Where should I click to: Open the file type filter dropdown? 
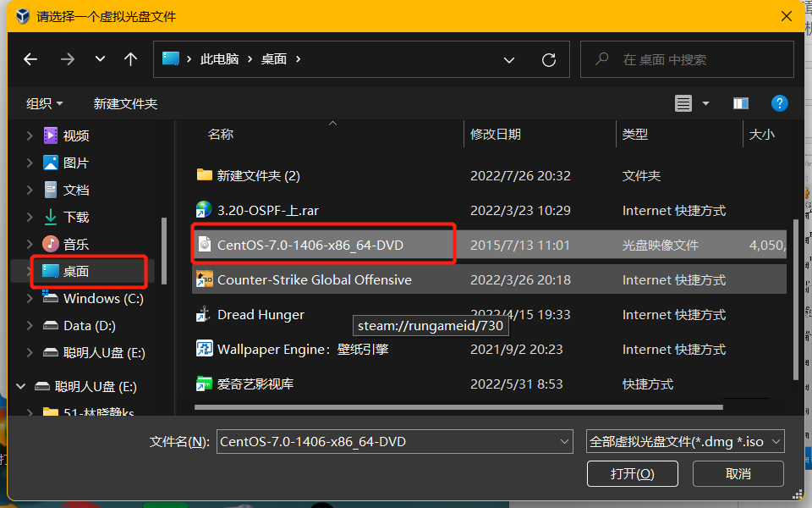pyautogui.click(x=685, y=441)
